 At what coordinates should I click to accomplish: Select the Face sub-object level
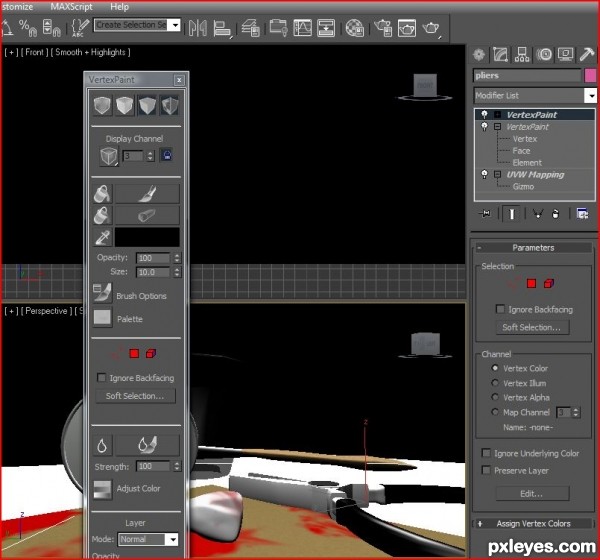point(521,150)
